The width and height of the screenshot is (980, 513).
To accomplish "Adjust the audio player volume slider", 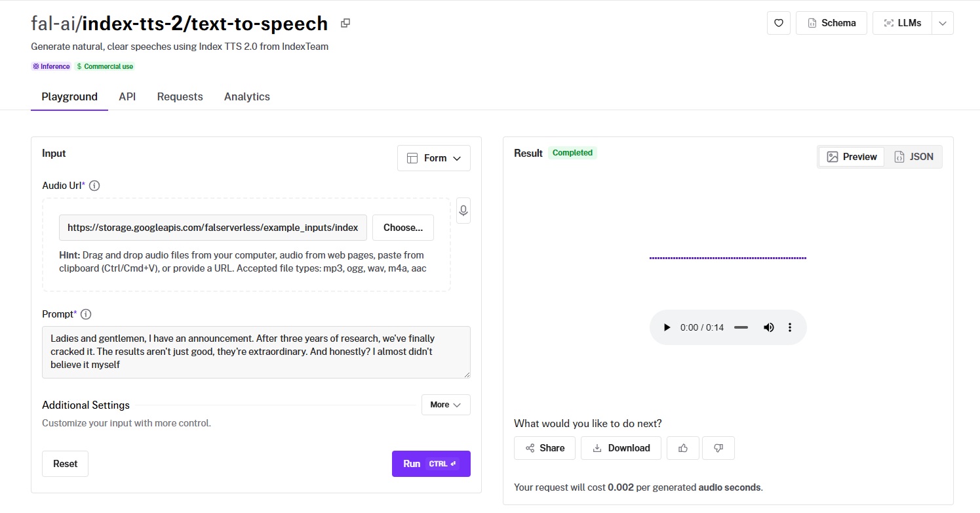I will 741,327.
